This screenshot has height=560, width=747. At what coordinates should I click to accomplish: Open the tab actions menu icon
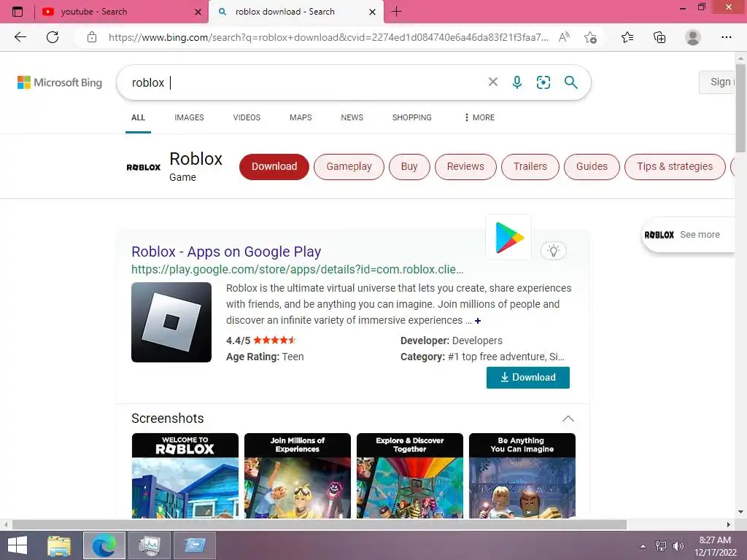[x=18, y=12]
